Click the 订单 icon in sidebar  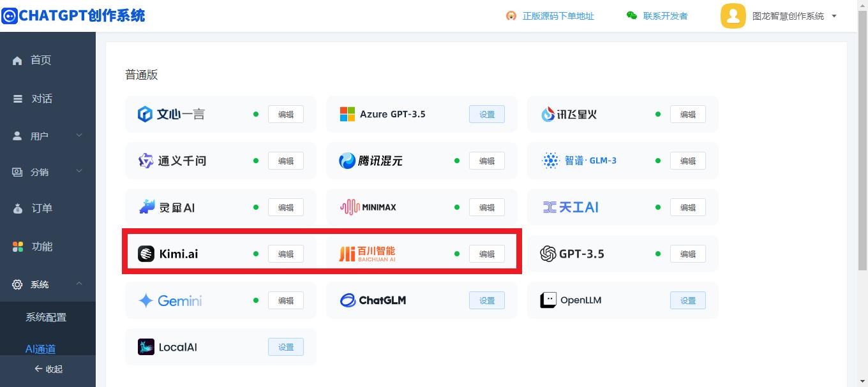click(18, 208)
